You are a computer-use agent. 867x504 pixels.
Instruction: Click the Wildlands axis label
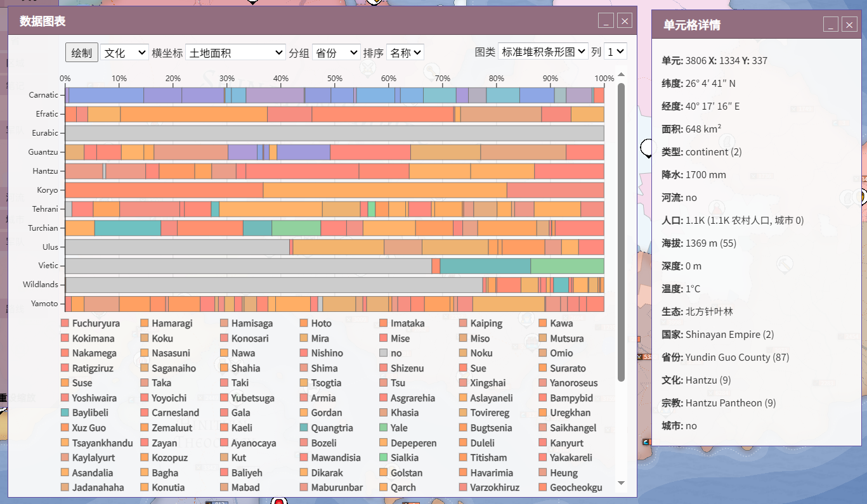point(41,285)
